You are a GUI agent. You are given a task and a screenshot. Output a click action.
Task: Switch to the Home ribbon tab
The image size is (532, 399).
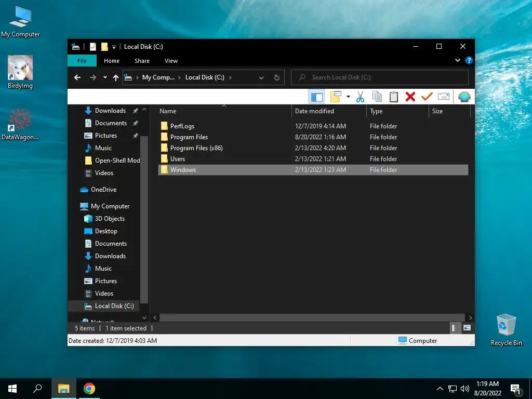pyautogui.click(x=112, y=61)
